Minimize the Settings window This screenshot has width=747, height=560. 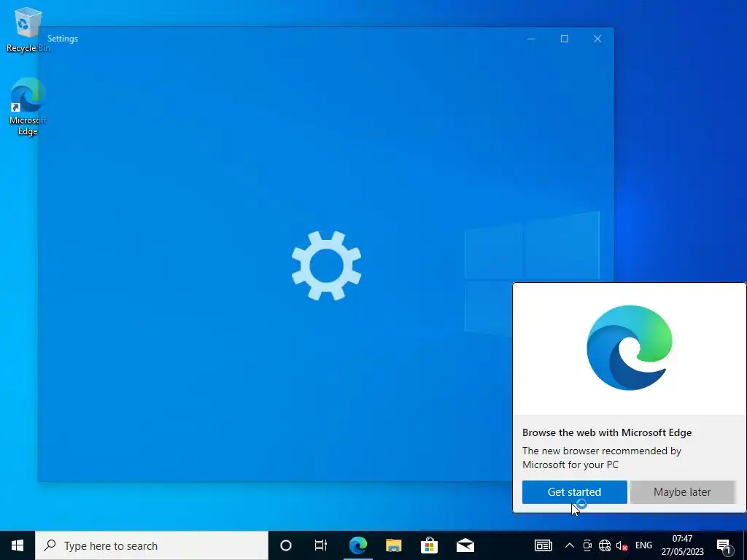[531, 39]
